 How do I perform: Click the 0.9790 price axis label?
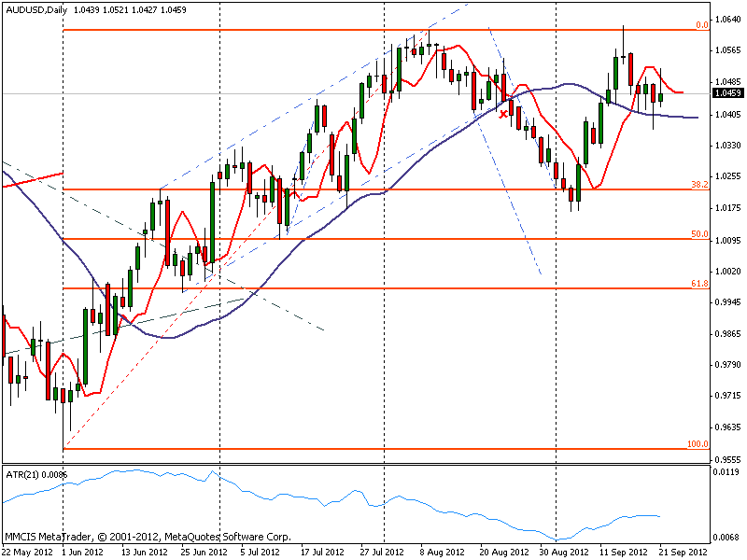coord(728,365)
